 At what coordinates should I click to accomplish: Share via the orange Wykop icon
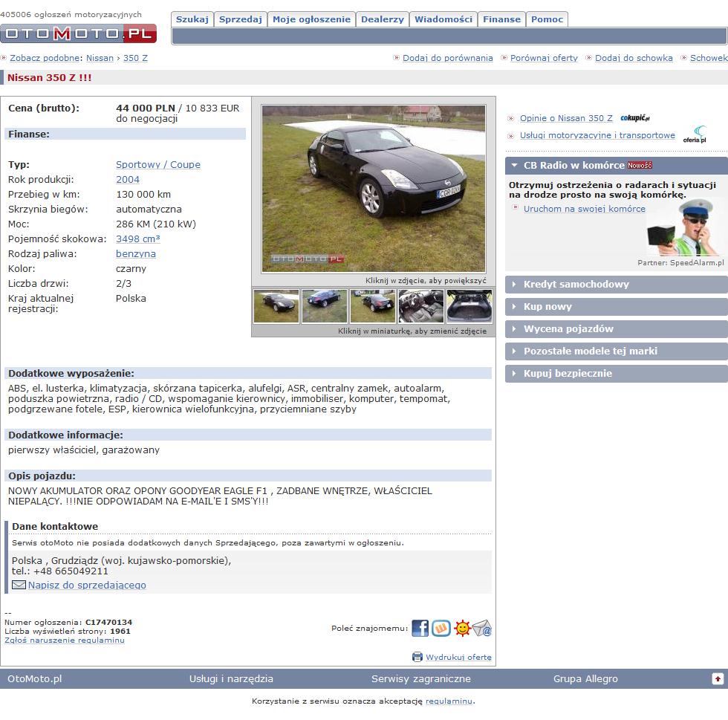(441, 628)
